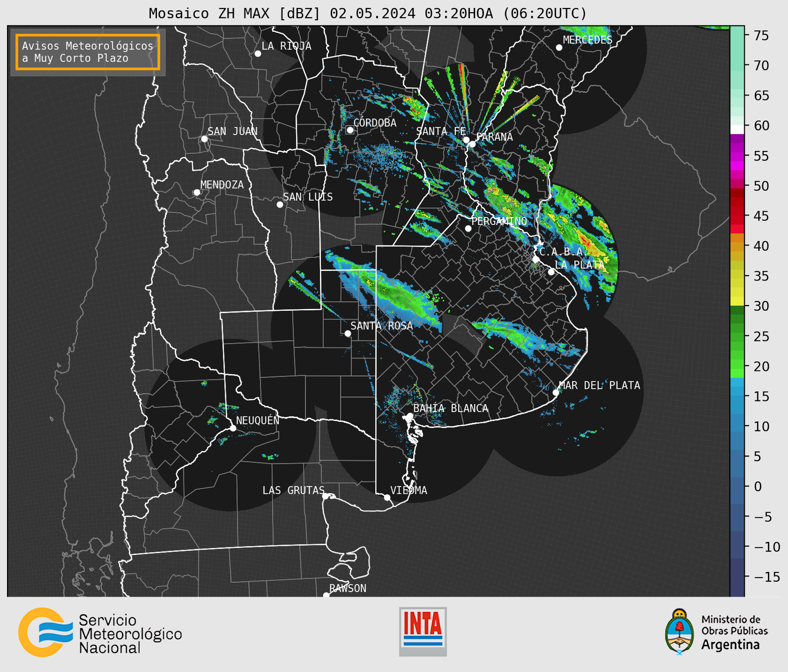This screenshot has height=672, width=788.
Task: Click the LA RIOJA city marker dot
Action: click(x=258, y=54)
